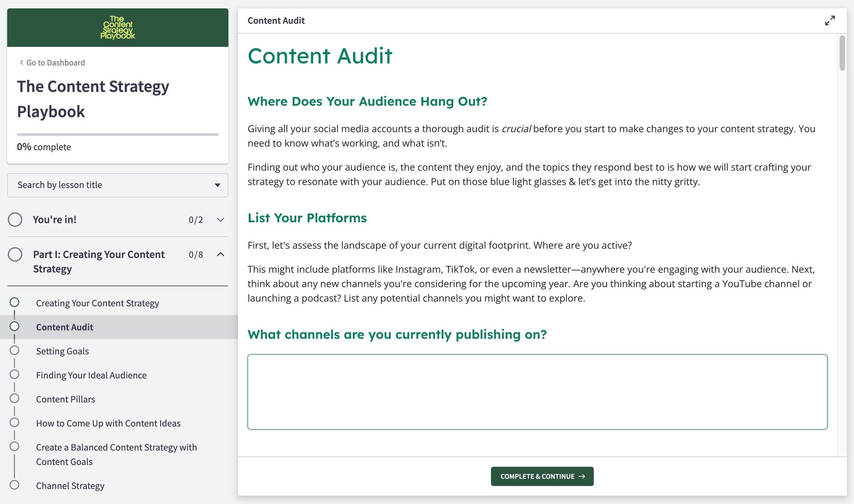Open the Channel Strategy lesson
Viewport: 854px width, 504px height.
tap(70, 486)
